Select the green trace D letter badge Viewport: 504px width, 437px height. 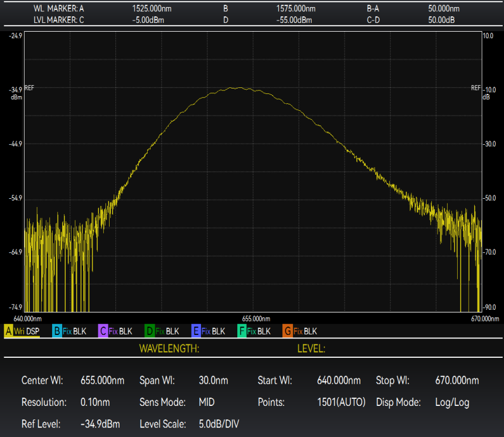(x=149, y=331)
